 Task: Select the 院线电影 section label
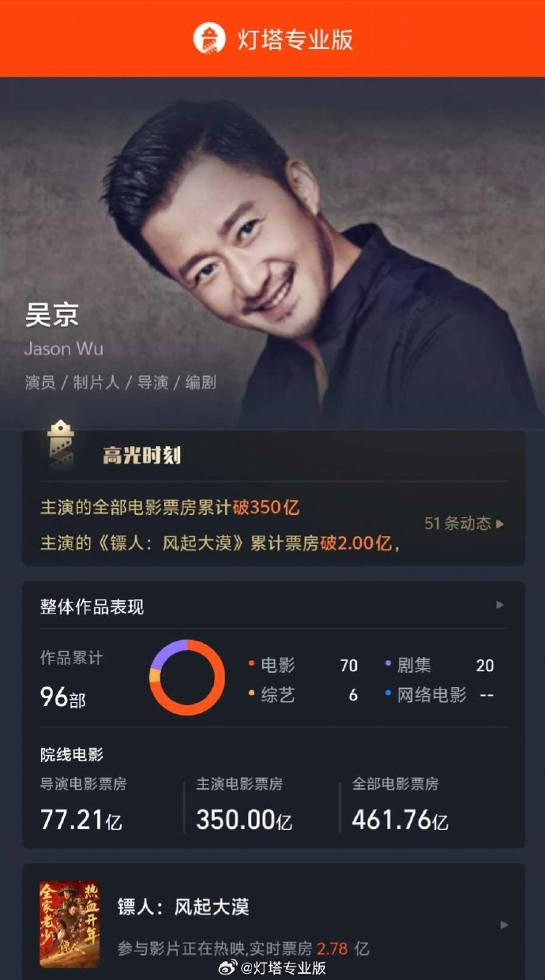72,755
